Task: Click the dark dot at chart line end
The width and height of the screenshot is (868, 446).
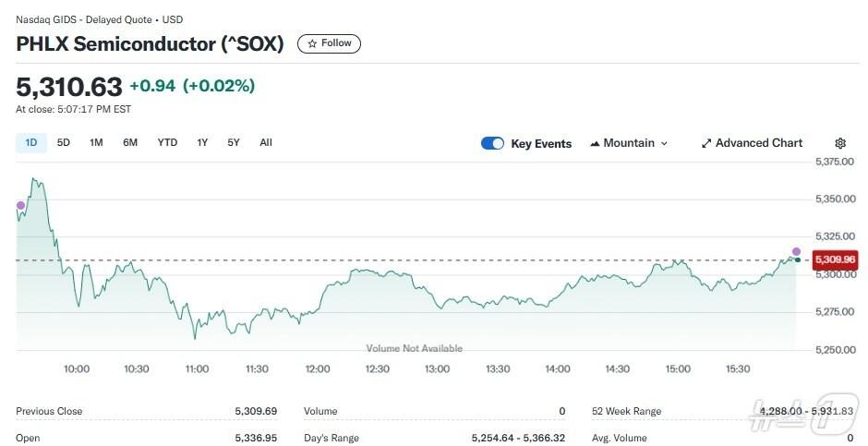Action: click(798, 260)
